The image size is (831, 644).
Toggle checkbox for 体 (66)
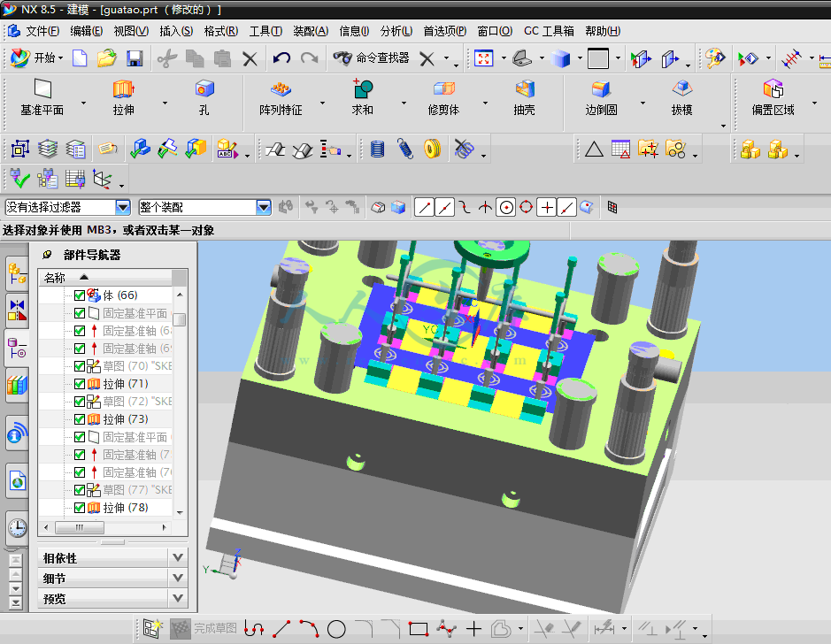click(80, 295)
